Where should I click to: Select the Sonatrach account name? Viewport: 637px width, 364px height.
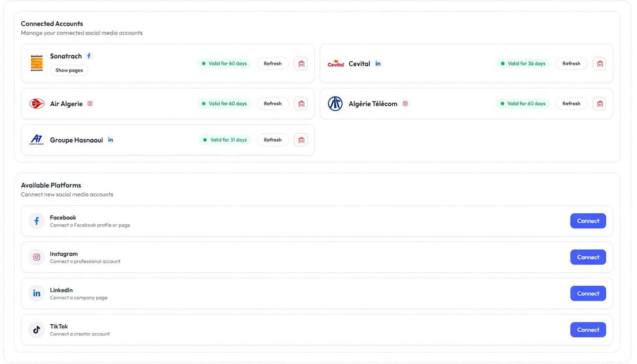tap(66, 56)
